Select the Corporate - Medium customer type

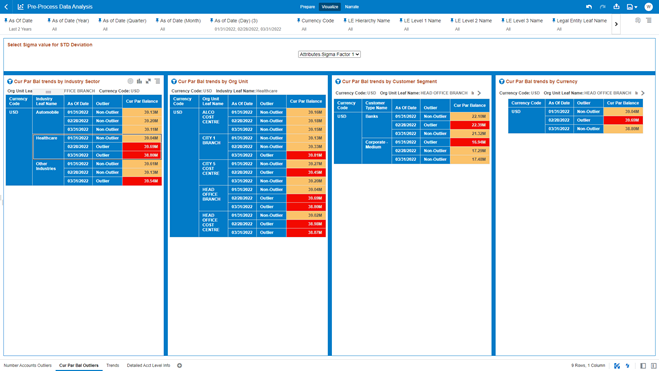377,151
